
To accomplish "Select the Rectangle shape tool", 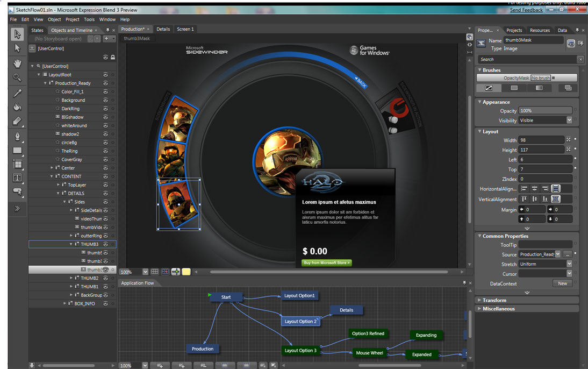I will 17,151.
